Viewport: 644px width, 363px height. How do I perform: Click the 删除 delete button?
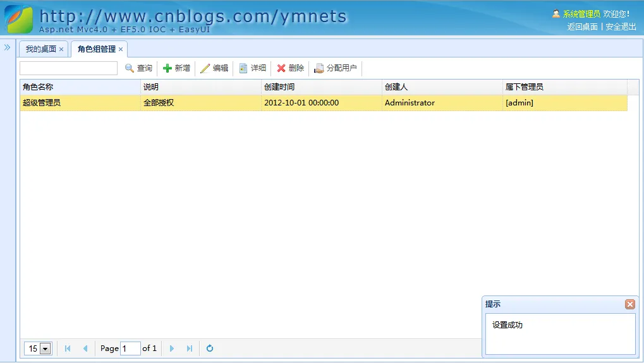click(x=290, y=68)
